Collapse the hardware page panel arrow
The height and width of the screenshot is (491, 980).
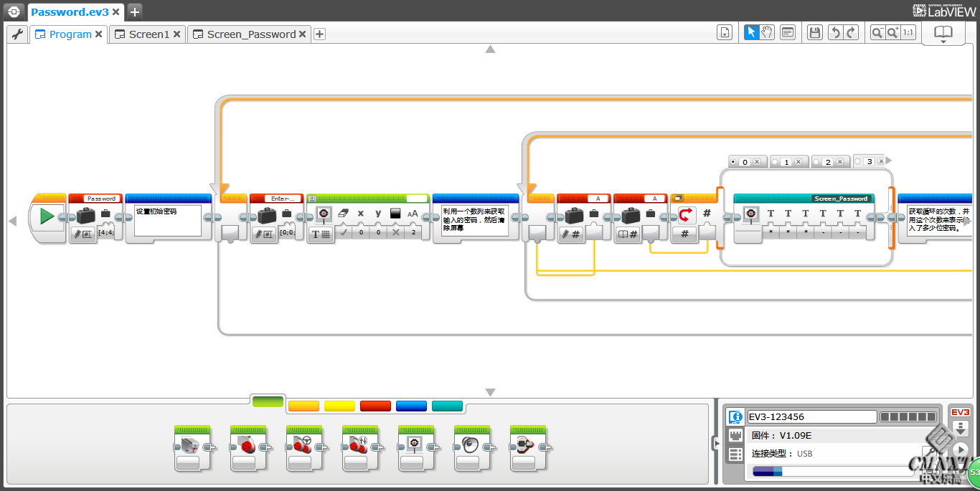[x=715, y=444]
